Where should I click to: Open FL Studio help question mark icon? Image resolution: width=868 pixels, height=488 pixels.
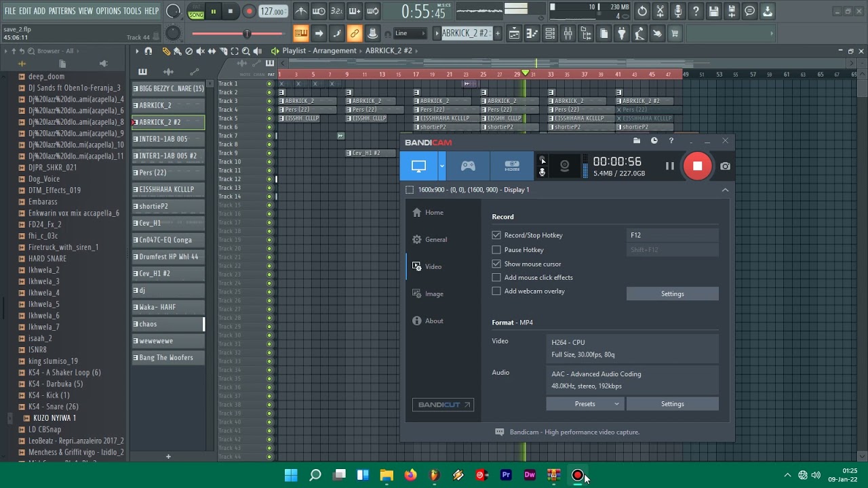click(696, 12)
